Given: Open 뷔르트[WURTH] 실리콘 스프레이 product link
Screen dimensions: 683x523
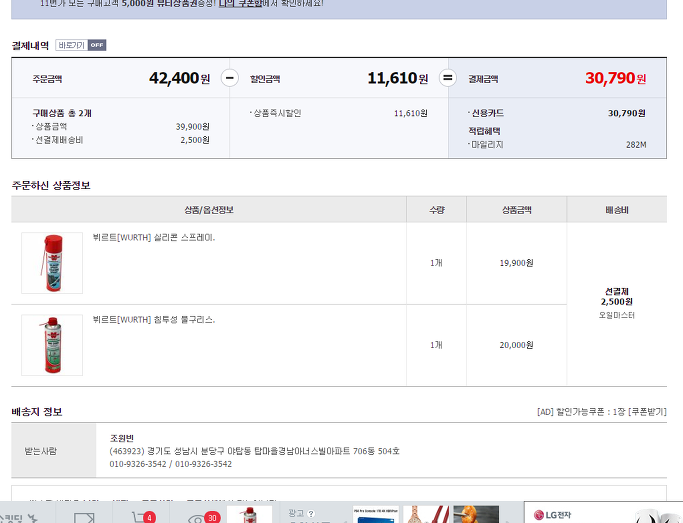Looking at the screenshot, I should 154,238.
